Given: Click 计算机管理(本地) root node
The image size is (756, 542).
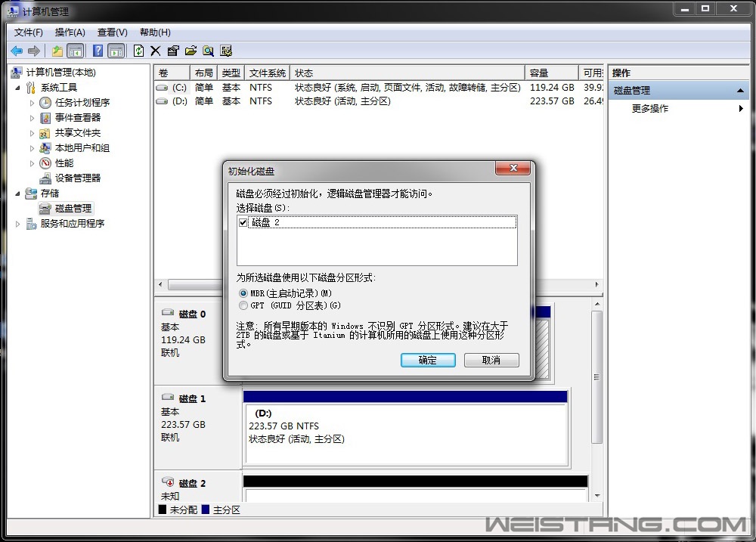Looking at the screenshot, I should pos(60,73).
